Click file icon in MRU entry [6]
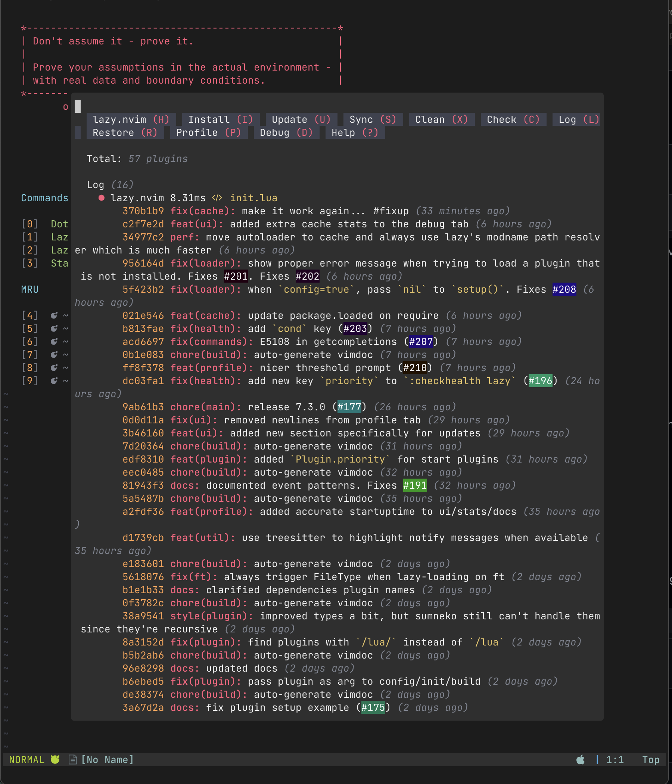The width and height of the screenshot is (672, 784). [x=54, y=342]
